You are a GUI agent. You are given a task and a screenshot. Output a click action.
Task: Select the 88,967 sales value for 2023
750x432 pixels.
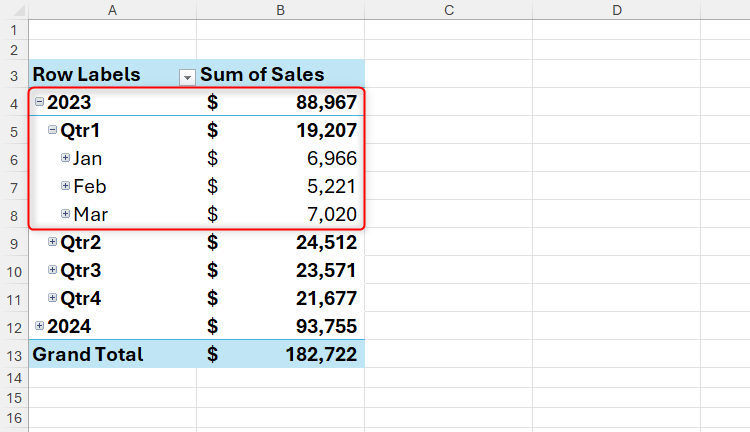coord(326,102)
